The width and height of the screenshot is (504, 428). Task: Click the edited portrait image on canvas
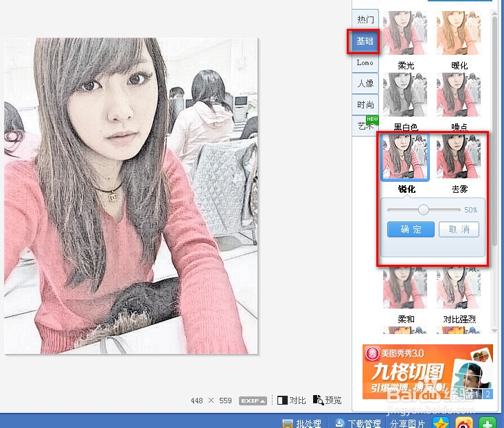click(131, 196)
